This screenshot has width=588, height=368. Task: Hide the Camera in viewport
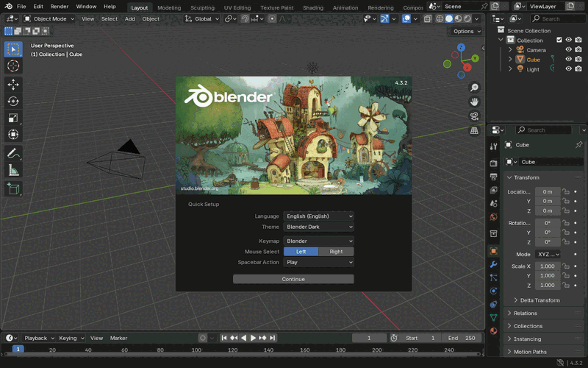coord(568,49)
